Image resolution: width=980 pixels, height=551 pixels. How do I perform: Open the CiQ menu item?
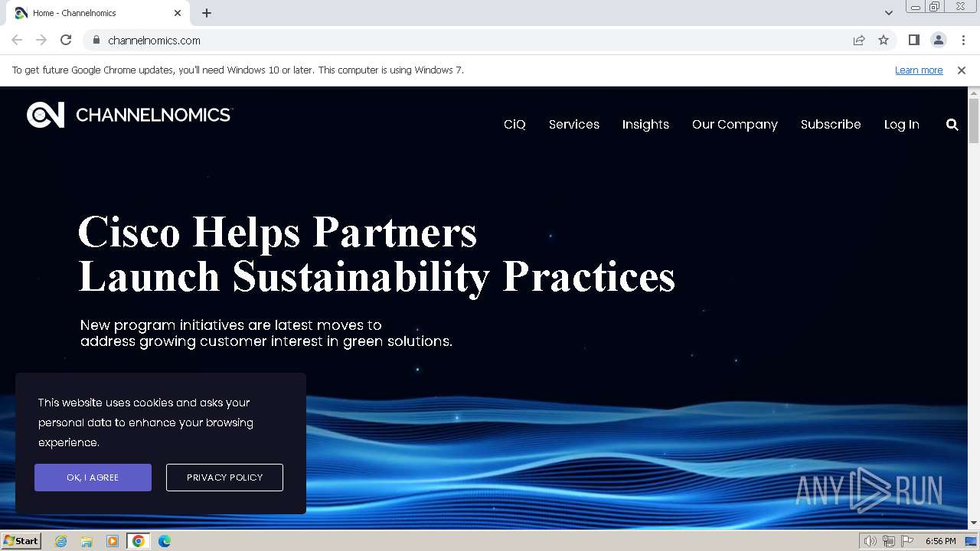coord(514,124)
